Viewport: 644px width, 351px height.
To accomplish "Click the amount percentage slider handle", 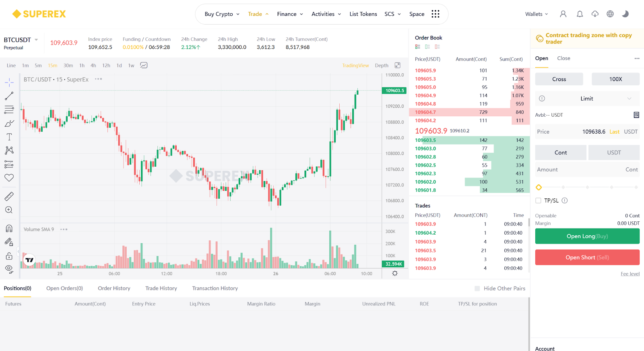I will (x=539, y=187).
